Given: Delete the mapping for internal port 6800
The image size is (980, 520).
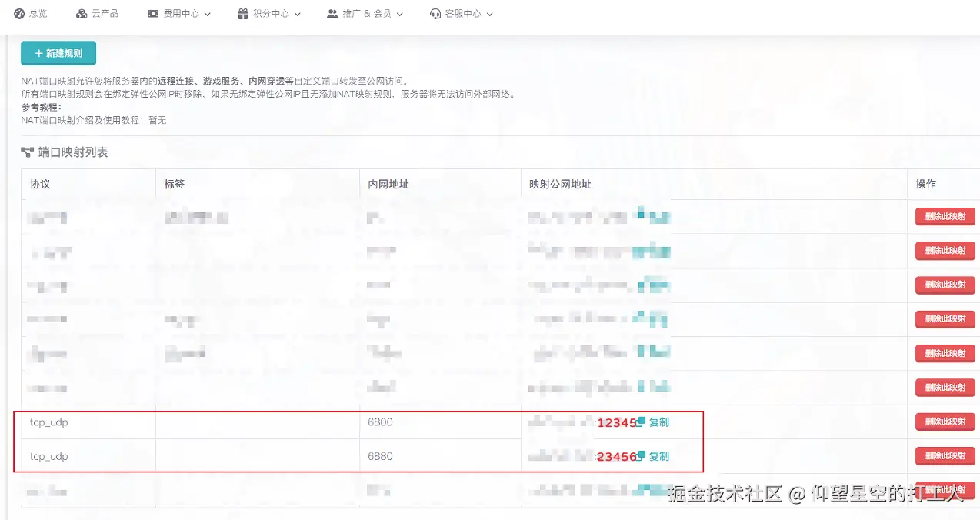Looking at the screenshot, I should [945, 422].
